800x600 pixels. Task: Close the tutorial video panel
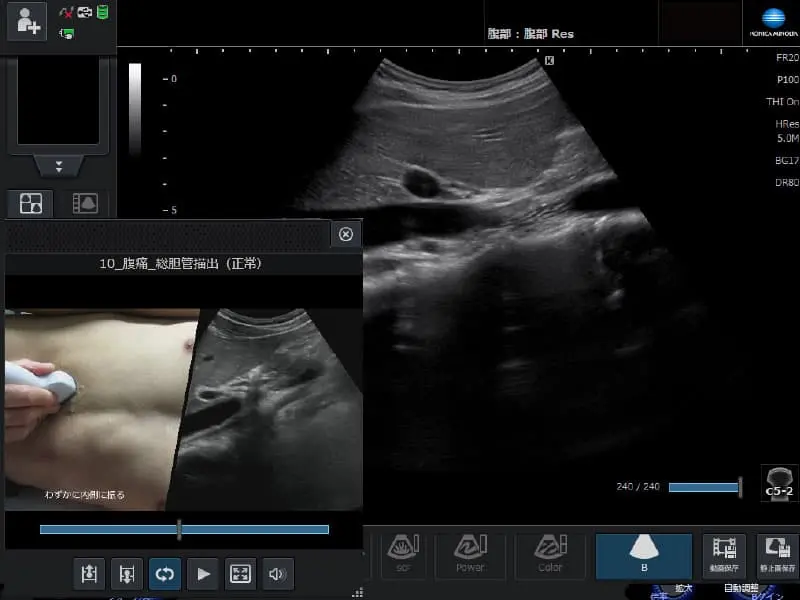click(x=346, y=234)
